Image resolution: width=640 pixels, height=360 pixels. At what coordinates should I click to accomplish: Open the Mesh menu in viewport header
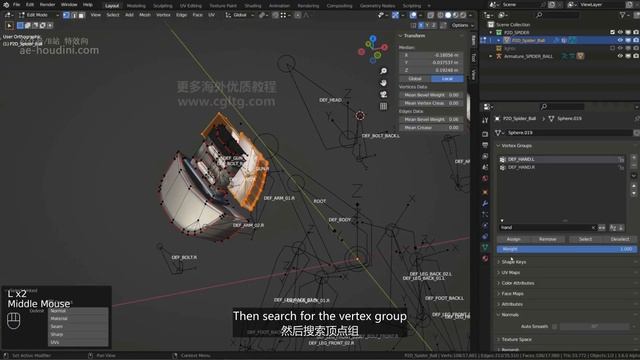(x=145, y=15)
